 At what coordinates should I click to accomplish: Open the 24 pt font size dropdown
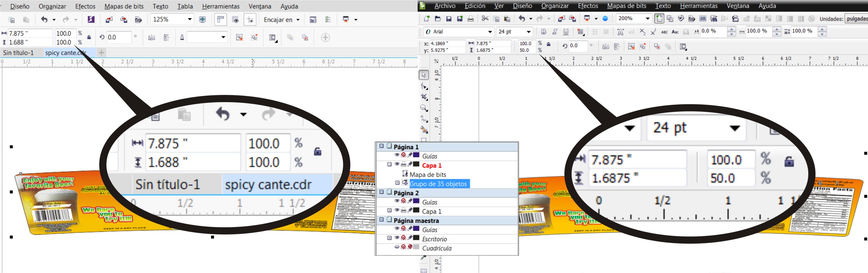click(x=529, y=32)
